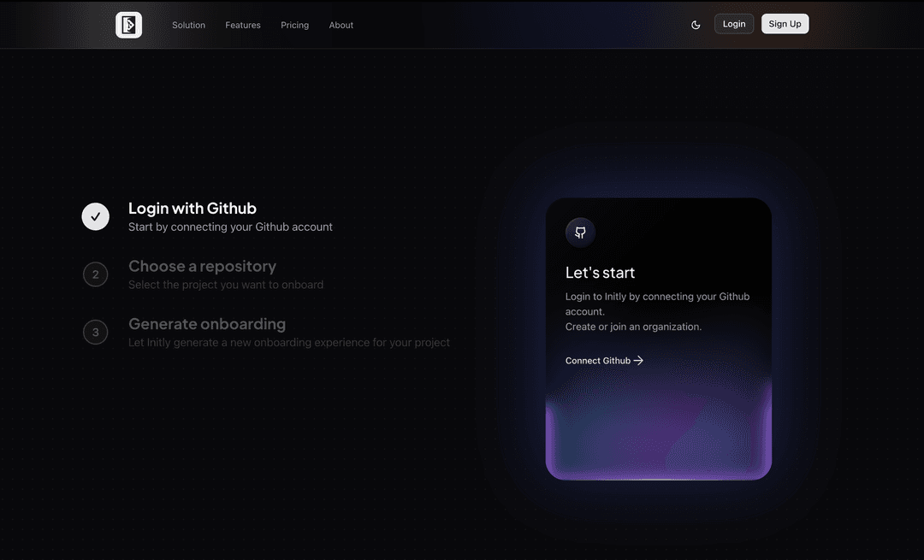Click the Github icon on card
924x560 pixels.
[x=580, y=232]
